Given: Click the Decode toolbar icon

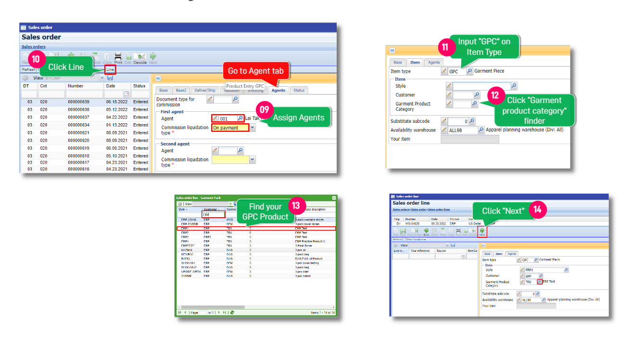Looking at the screenshot, I should click(140, 57).
